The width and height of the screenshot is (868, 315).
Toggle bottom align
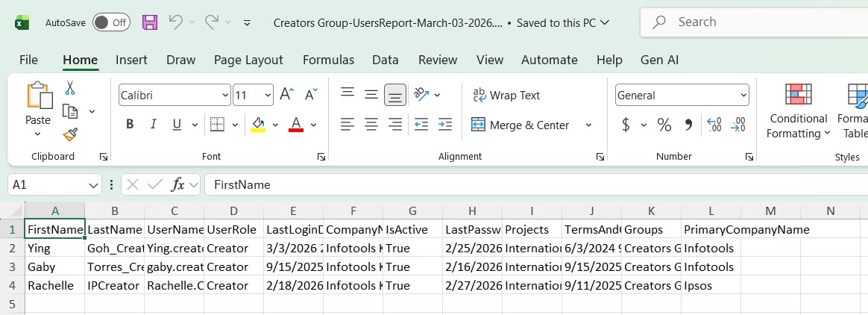[x=394, y=95]
